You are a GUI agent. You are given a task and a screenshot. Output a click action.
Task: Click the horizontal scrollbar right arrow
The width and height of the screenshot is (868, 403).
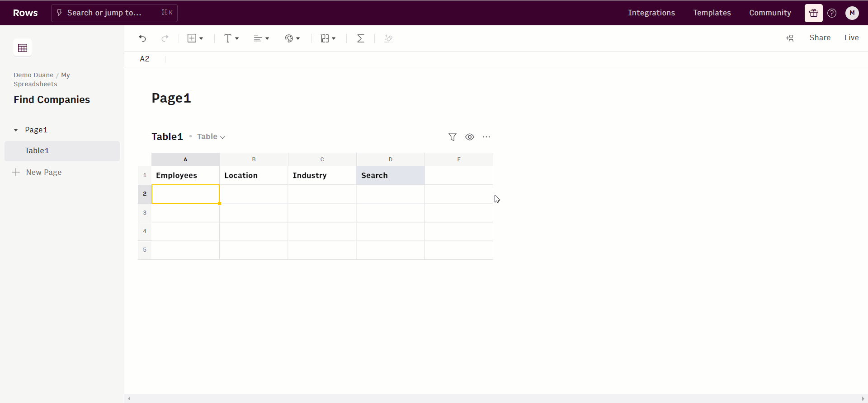863,398
